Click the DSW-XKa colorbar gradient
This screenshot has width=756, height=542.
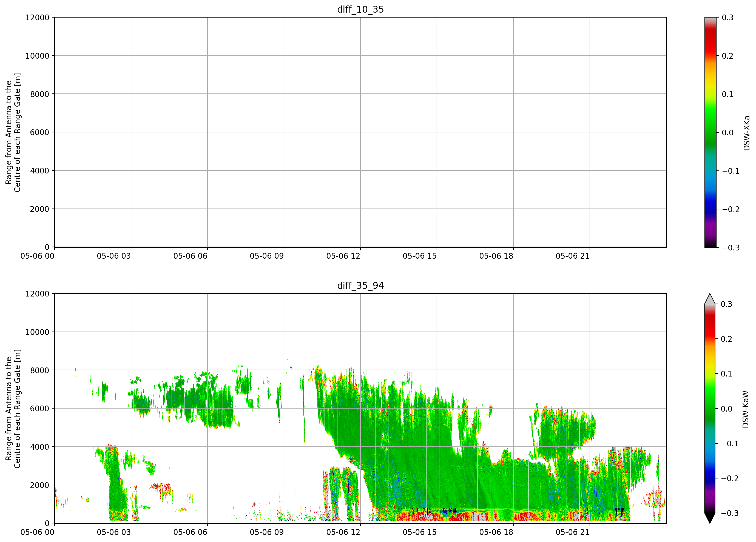[x=710, y=132]
